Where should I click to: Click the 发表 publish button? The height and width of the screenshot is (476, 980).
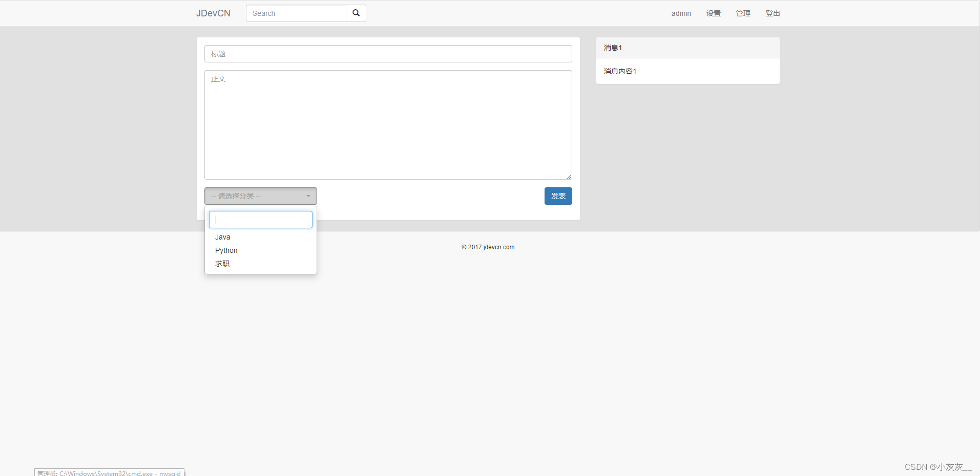pyautogui.click(x=558, y=196)
